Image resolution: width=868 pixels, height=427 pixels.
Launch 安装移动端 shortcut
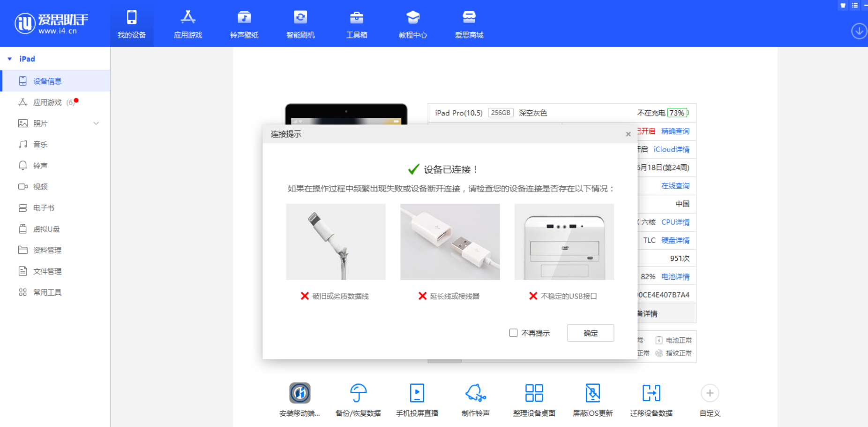(300, 400)
